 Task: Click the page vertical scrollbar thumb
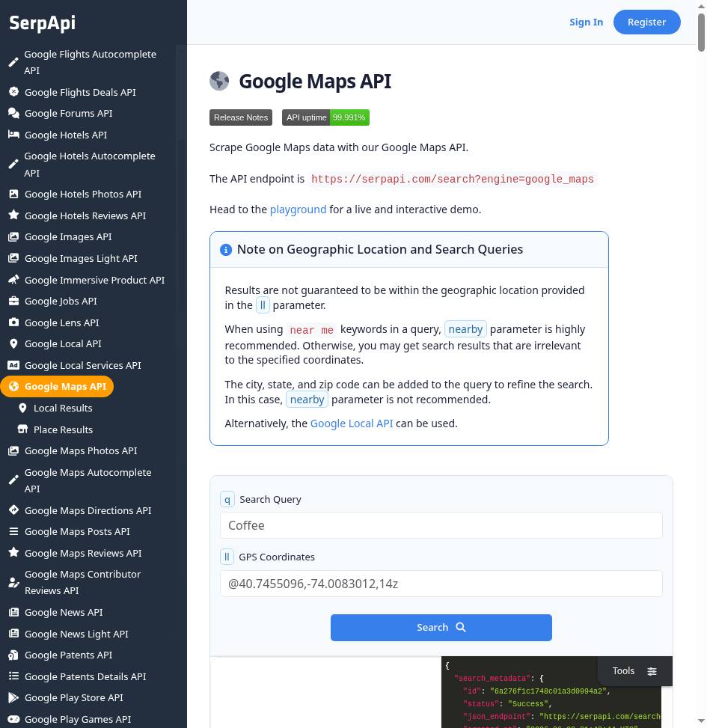701,32
